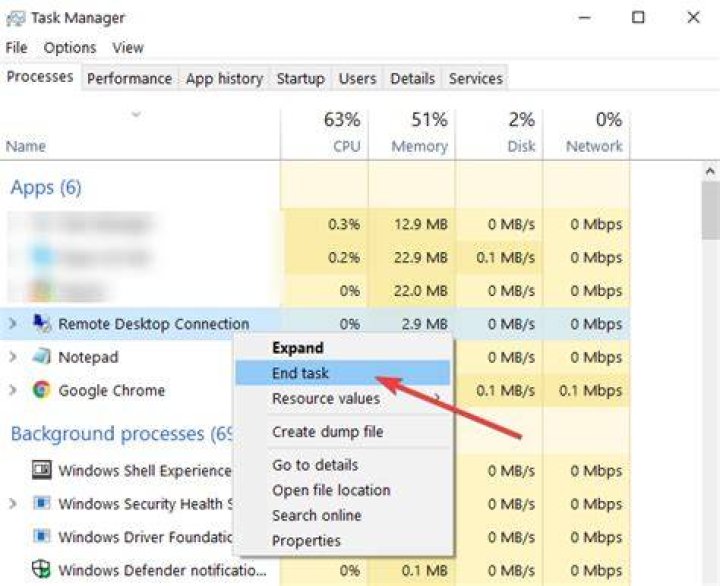Open the Options menu

click(70, 47)
